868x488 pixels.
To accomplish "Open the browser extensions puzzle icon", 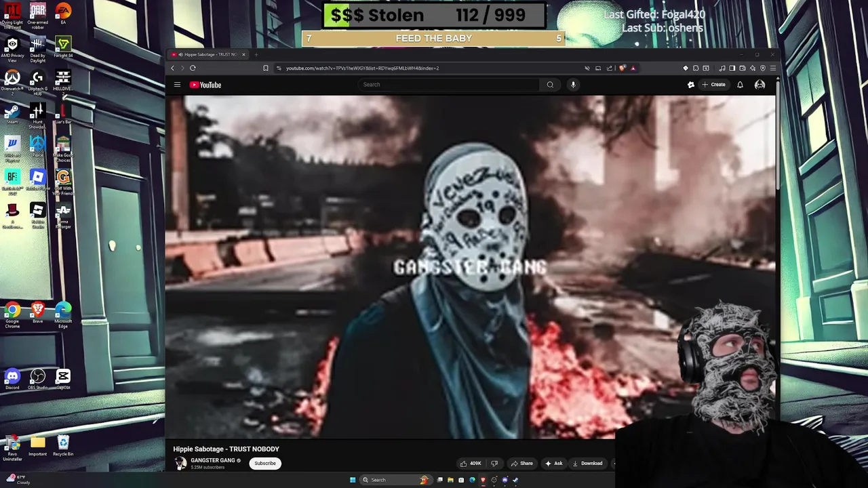I will coord(696,68).
